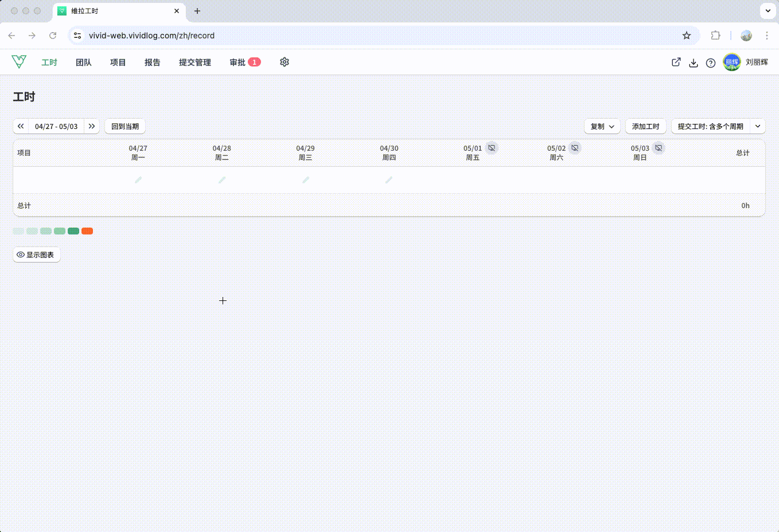Click the download icon in header
The image size is (779, 532).
pyautogui.click(x=694, y=62)
